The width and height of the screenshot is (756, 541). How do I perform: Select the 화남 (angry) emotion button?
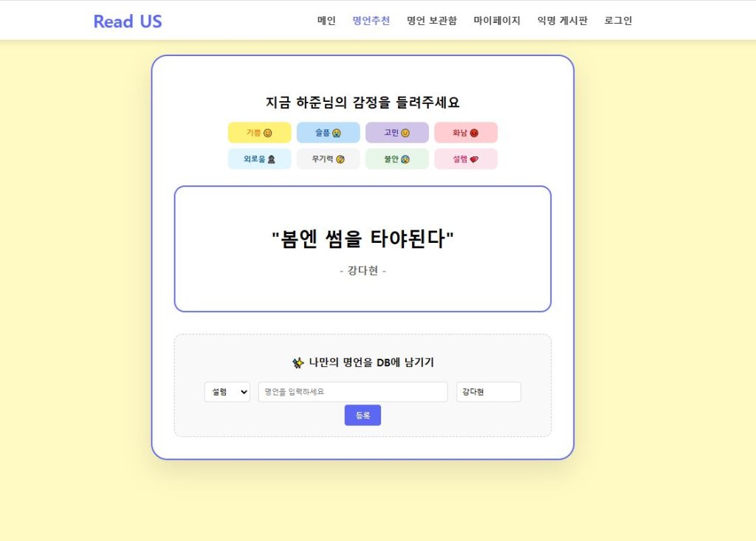[x=465, y=133]
